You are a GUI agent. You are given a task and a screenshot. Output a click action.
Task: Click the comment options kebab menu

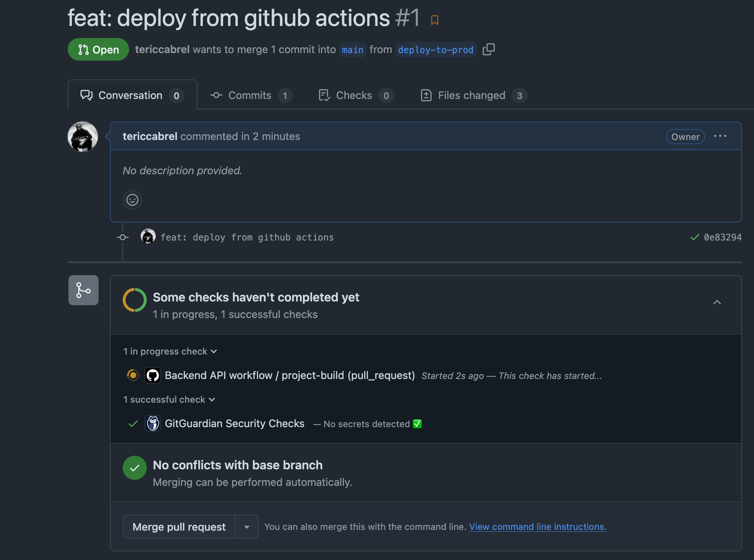[721, 136]
